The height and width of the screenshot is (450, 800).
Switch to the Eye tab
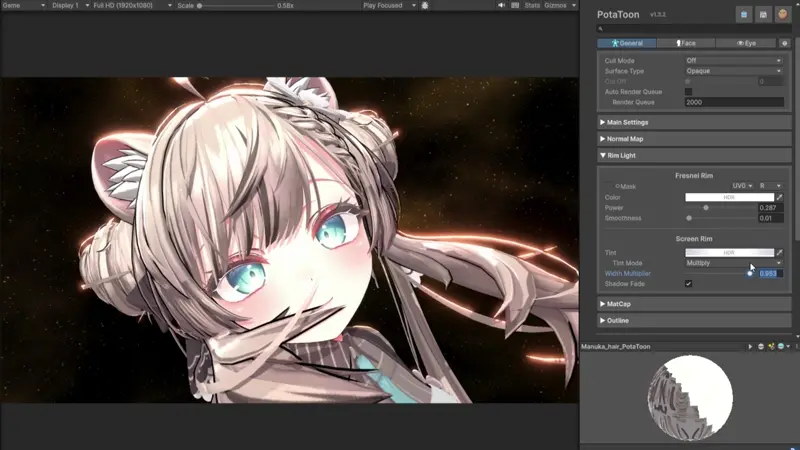pyautogui.click(x=746, y=43)
